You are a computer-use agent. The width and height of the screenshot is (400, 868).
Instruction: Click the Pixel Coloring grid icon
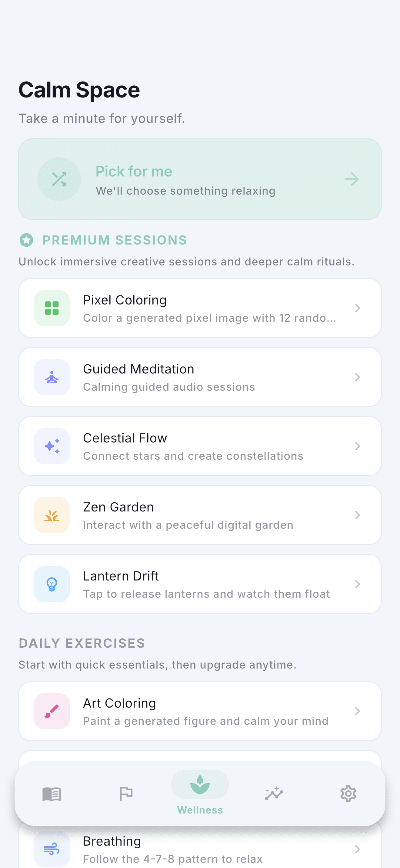coord(52,308)
